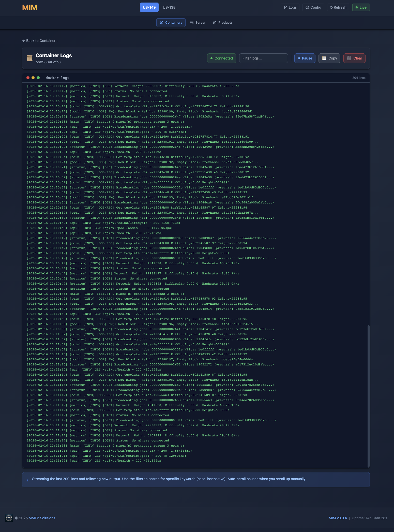The height and width of the screenshot is (532, 394).
Task: Select the Server tab
Action: pyautogui.click(x=198, y=23)
